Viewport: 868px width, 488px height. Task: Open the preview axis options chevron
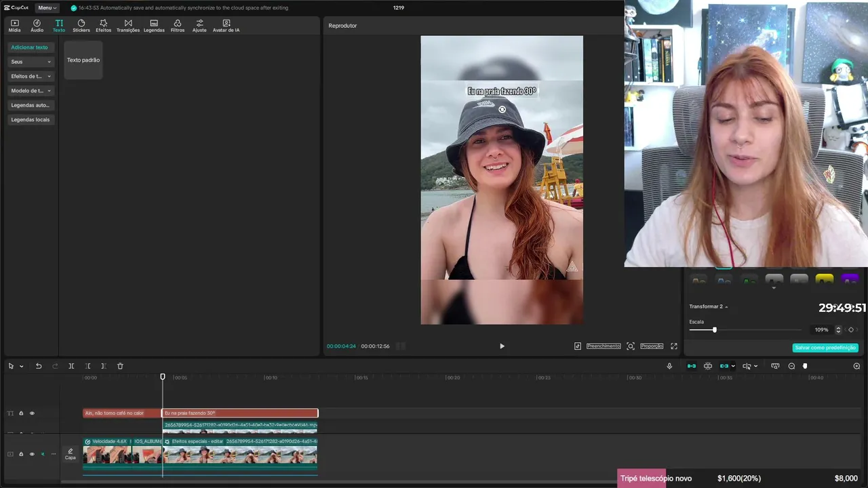tap(755, 366)
